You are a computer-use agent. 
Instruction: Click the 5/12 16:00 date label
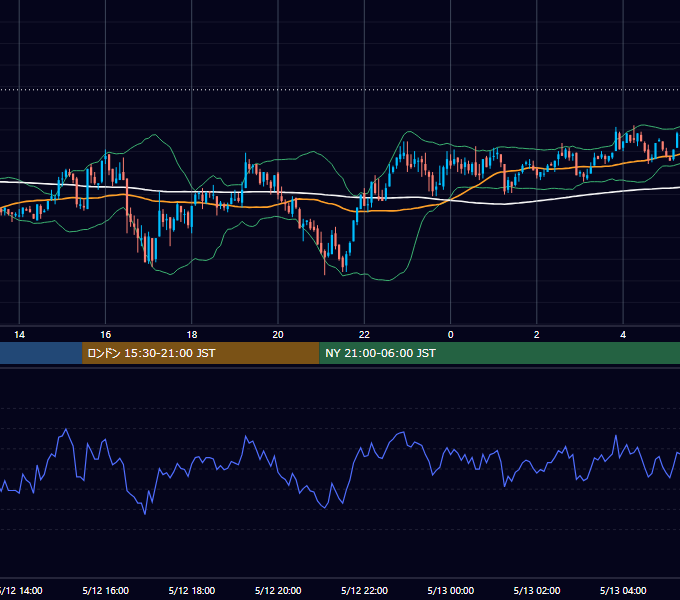(105, 590)
